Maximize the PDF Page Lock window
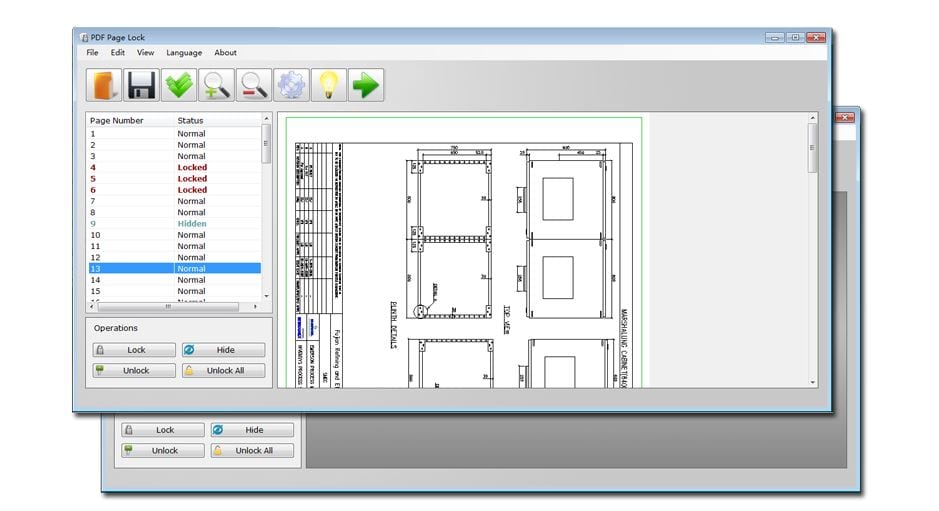Image resolution: width=939 pixels, height=511 pixels. click(795, 37)
